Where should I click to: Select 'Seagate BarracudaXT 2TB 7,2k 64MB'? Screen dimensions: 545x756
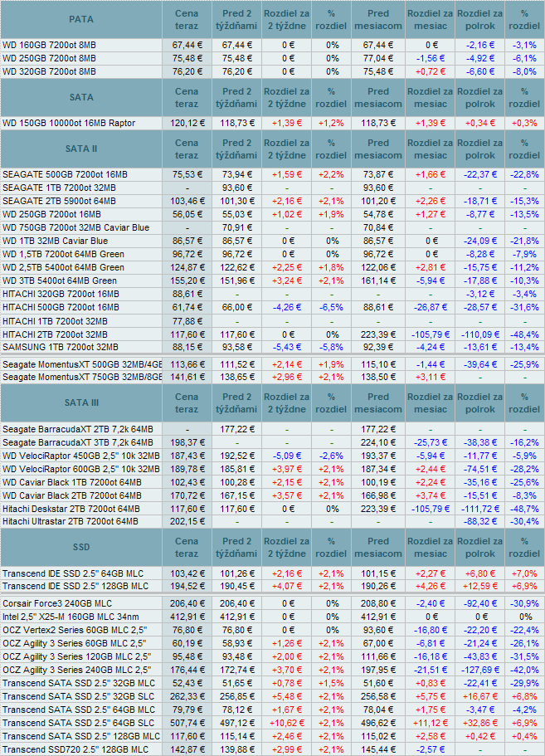(x=78, y=429)
